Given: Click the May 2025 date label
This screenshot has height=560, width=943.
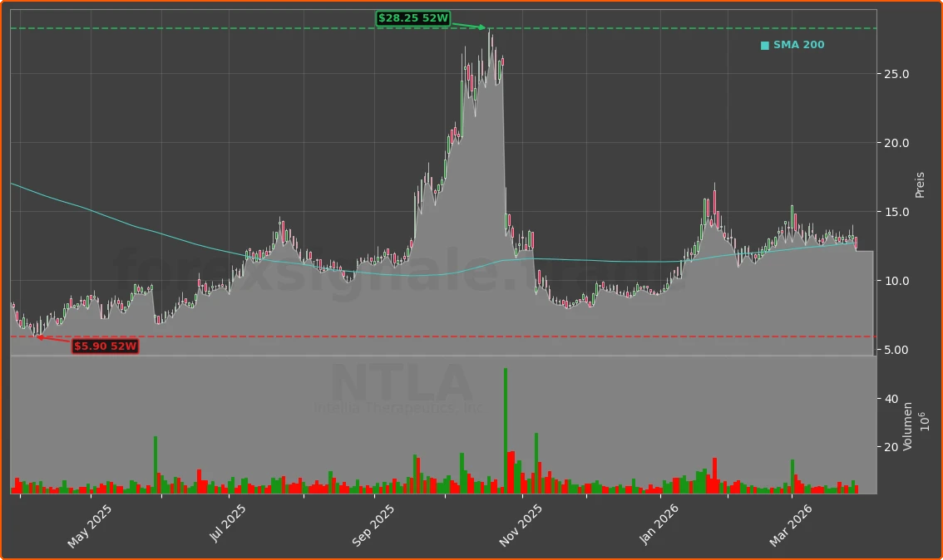Looking at the screenshot, I should [x=89, y=527].
